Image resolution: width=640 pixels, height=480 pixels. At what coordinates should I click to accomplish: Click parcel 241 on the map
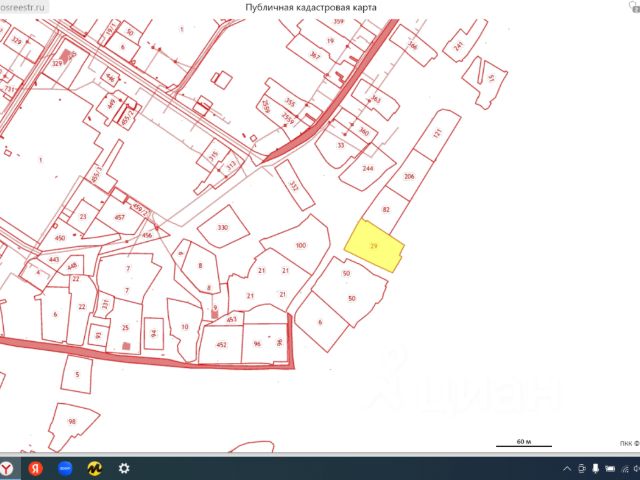pyautogui.click(x=459, y=45)
